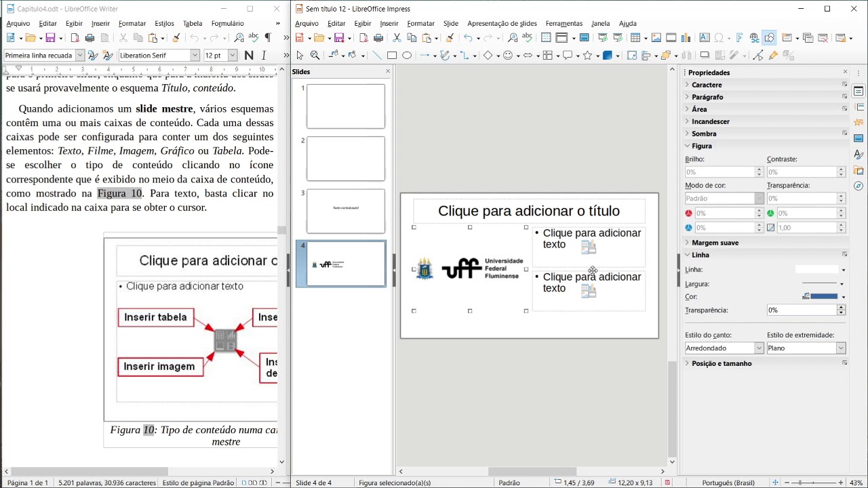Click the Insert Table icon in Impress
The image size is (868, 488).
(635, 38)
